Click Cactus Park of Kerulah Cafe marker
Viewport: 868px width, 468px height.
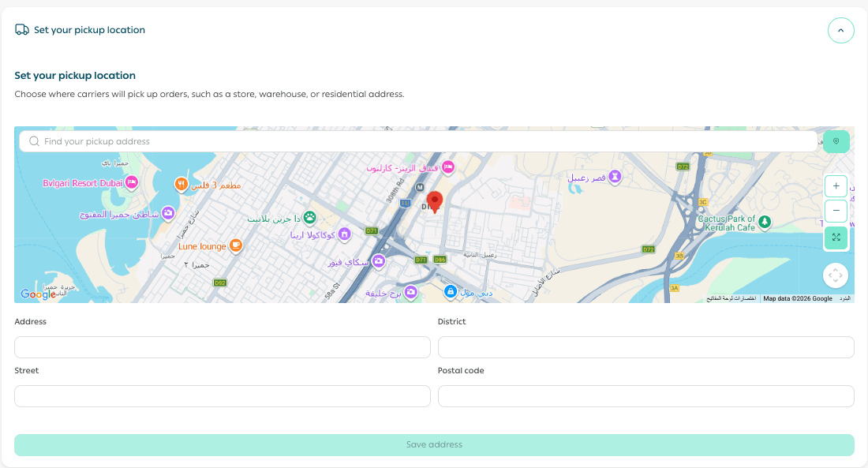(764, 227)
